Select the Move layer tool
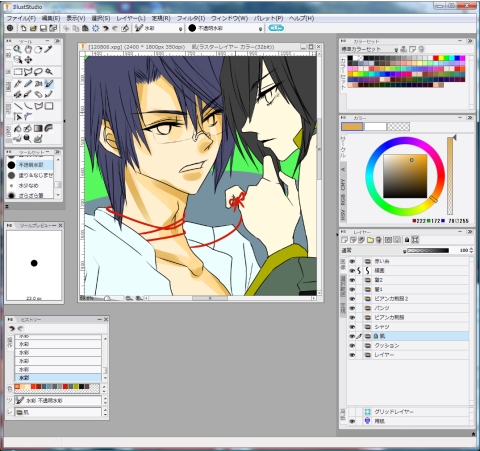 click(x=28, y=60)
